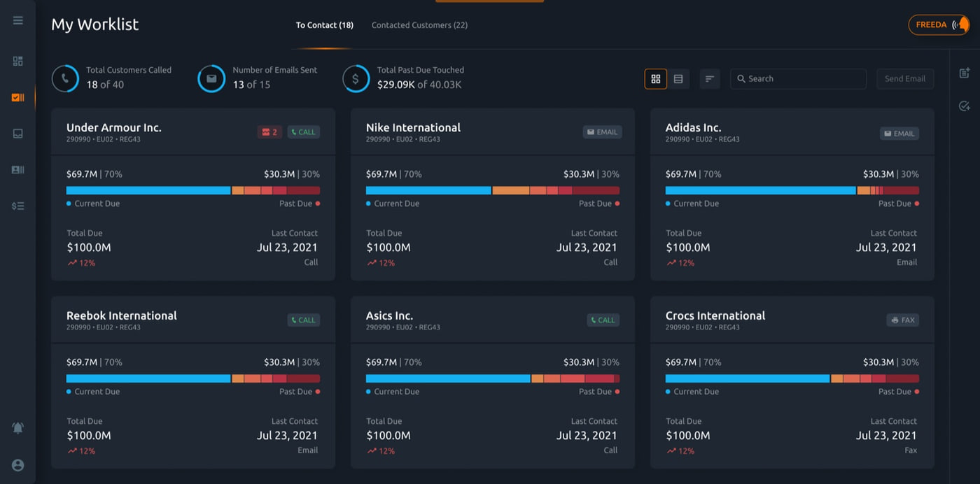Click the trend arrow on Nike International card

pos(372,263)
